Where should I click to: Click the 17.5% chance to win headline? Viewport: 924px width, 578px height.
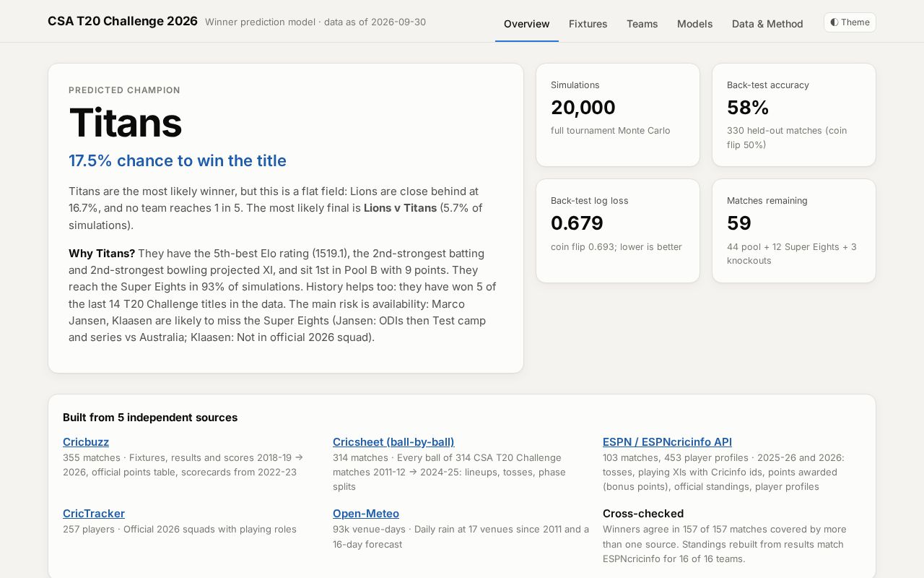178,160
